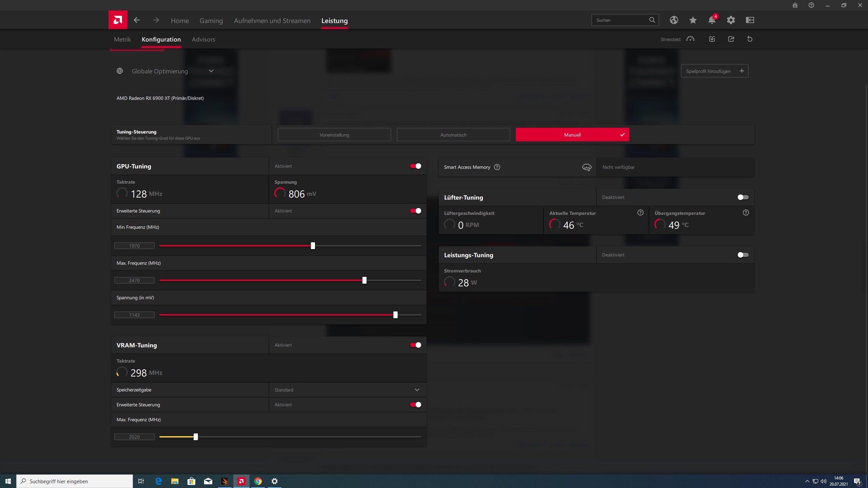Enable the Leistungs-Tuning switch
Image resolution: width=868 pixels, height=488 pixels.
[x=743, y=255]
